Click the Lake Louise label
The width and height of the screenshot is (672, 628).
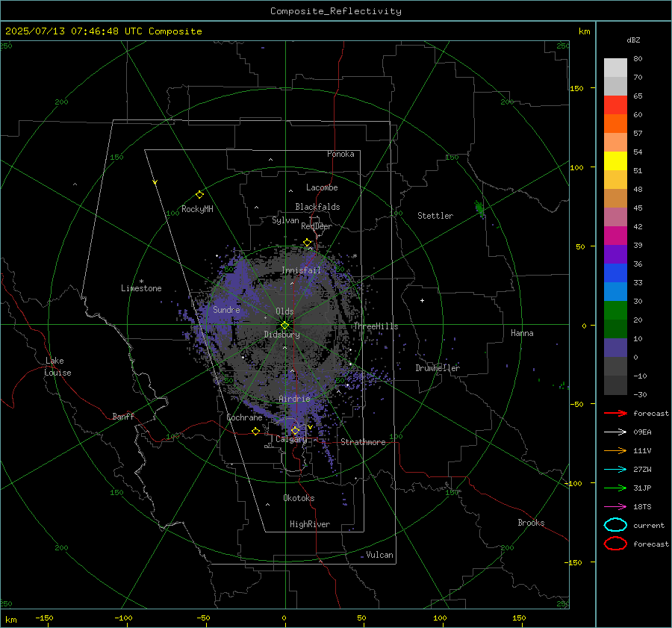[57, 367]
